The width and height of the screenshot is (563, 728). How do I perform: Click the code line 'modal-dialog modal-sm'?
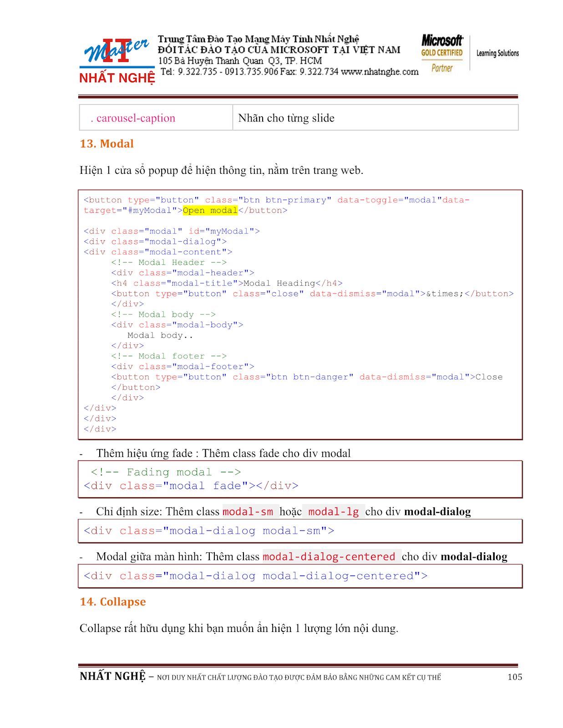[x=209, y=531]
